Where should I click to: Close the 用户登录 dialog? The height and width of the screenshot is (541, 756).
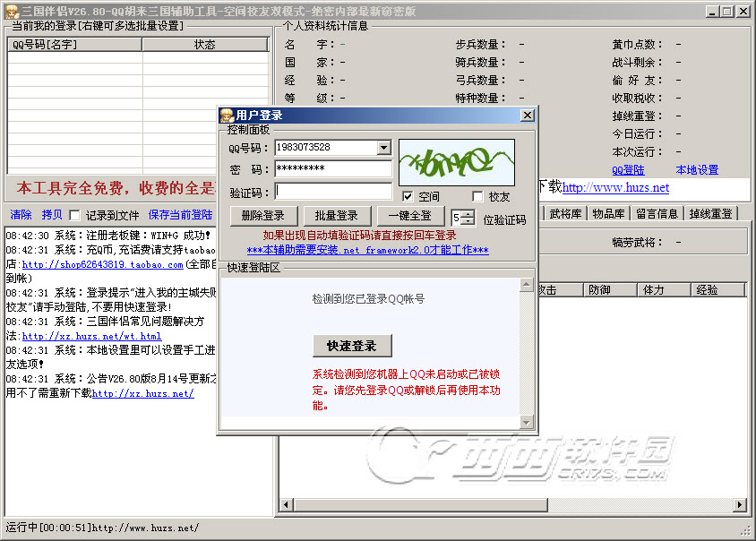click(528, 116)
